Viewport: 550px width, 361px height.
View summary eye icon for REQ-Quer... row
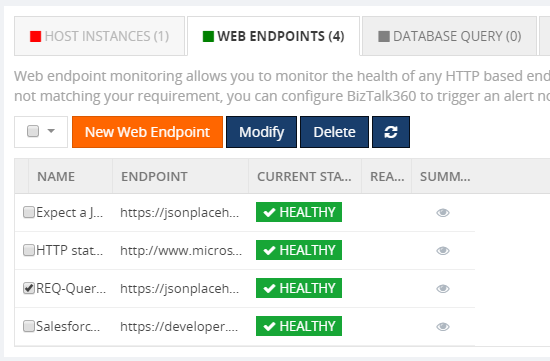pyautogui.click(x=443, y=288)
